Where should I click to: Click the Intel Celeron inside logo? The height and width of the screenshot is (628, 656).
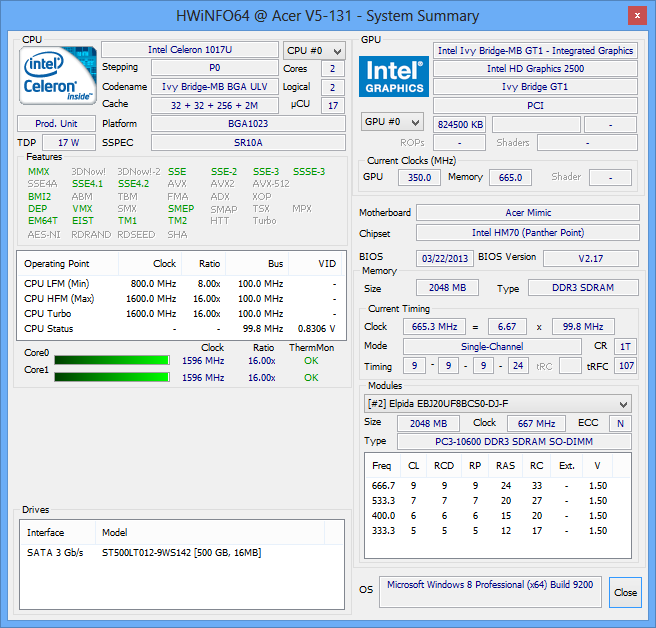pos(58,75)
